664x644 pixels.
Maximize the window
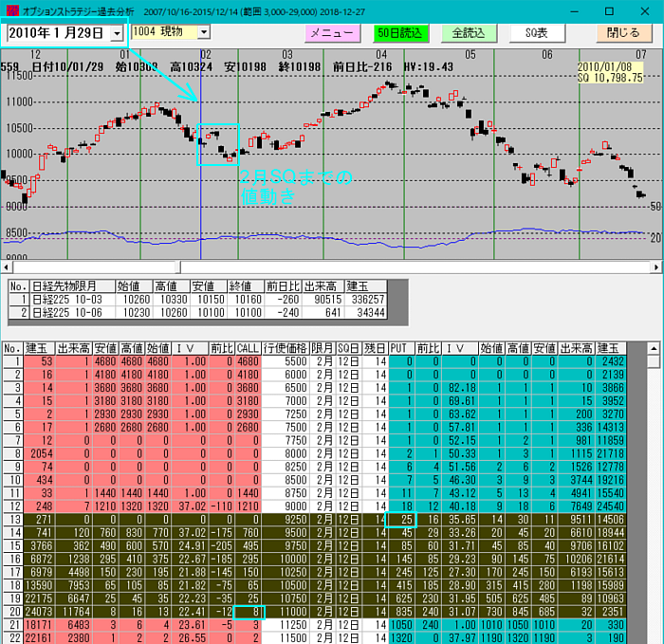[609, 11]
